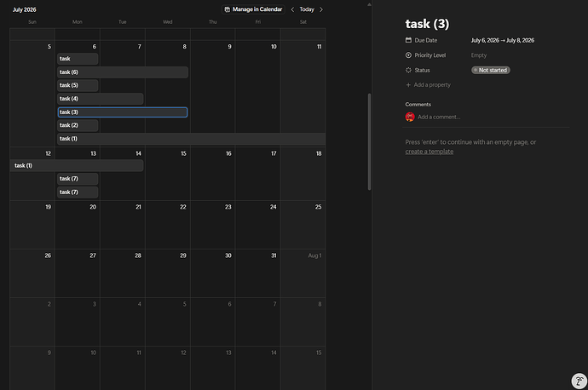Click the task (3) page title

(427, 24)
